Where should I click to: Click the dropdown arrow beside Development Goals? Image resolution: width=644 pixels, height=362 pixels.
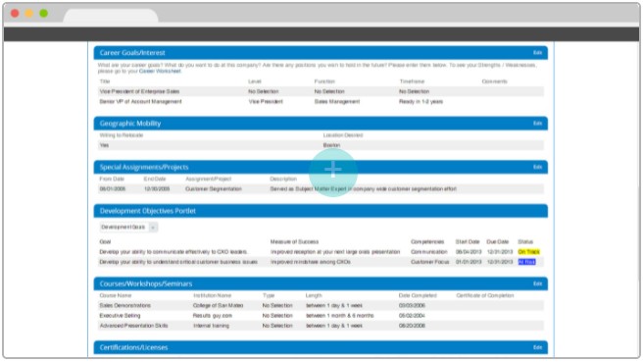pyautogui.click(x=153, y=228)
